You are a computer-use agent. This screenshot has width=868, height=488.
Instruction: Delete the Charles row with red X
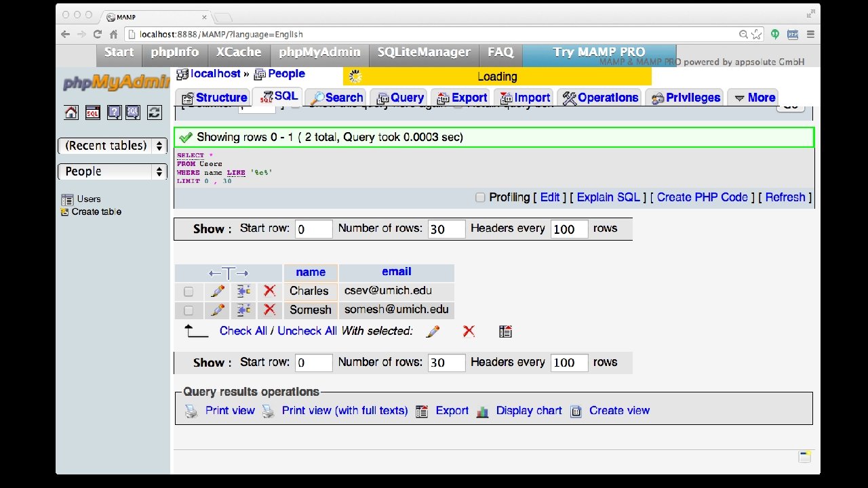[269, 291]
